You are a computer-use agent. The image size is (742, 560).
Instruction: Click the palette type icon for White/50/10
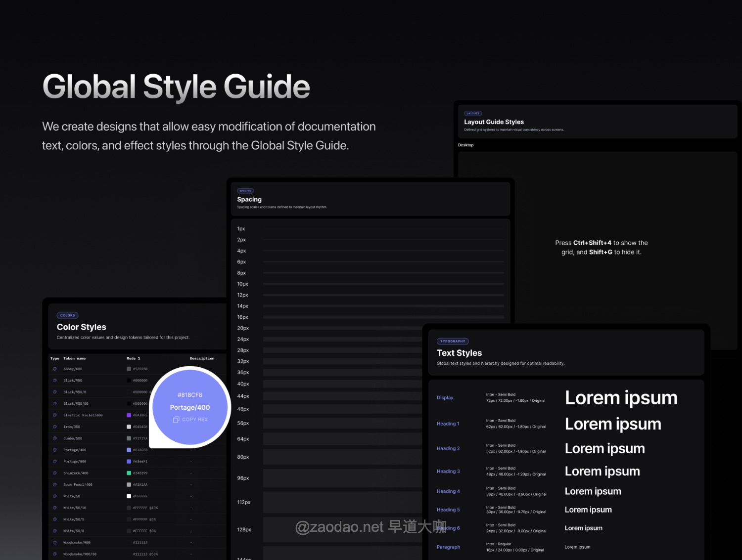[x=55, y=508]
